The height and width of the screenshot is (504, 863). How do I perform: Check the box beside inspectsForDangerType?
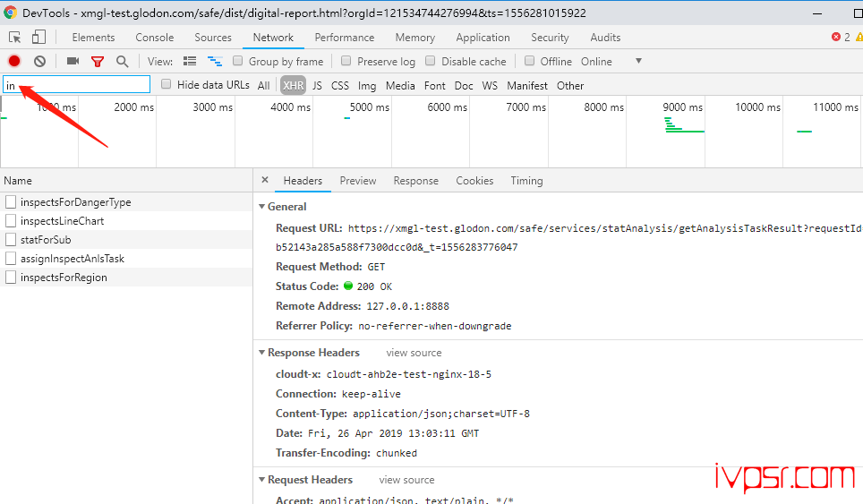point(11,202)
